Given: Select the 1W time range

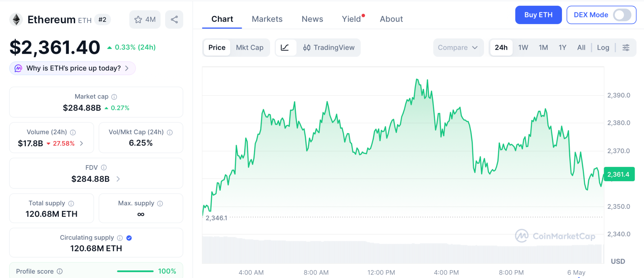Looking at the screenshot, I should coord(523,47).
